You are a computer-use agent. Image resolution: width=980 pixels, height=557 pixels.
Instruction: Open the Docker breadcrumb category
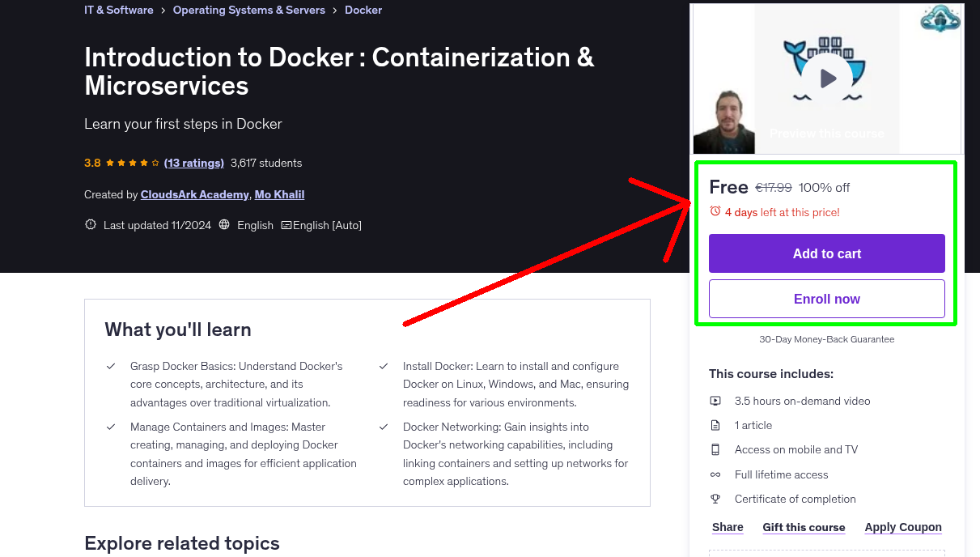pyautogui.click(x=363, y=10)
